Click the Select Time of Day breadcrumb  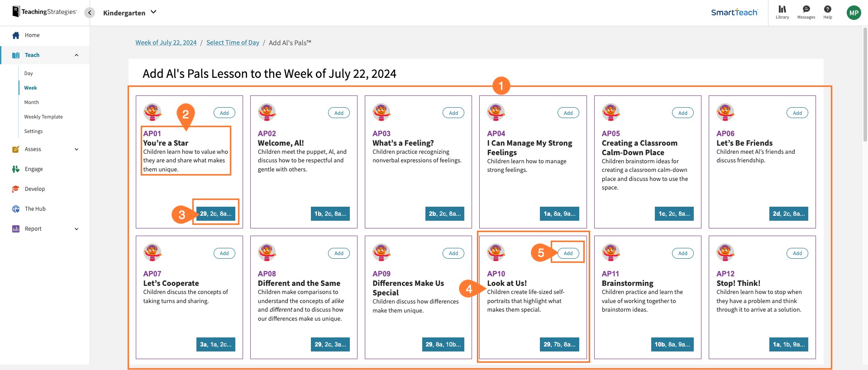tap(233, 43)
